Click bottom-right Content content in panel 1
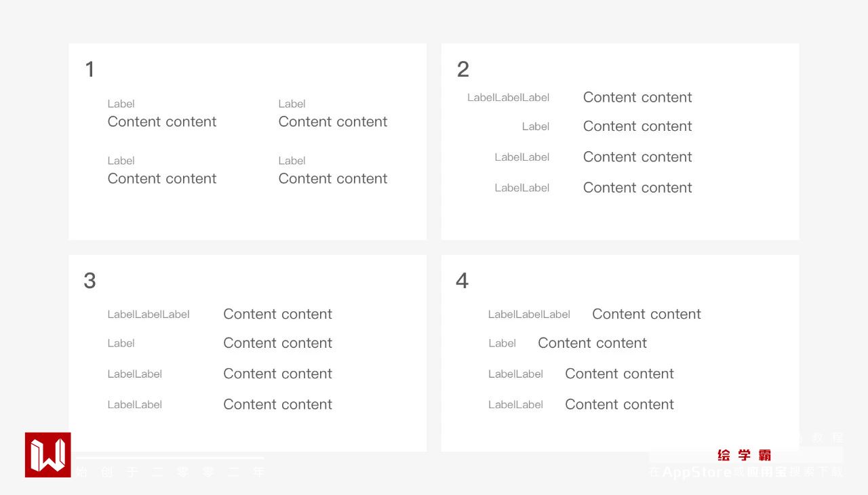This screenshot has width=868, height=495. (x=333, y=179)
